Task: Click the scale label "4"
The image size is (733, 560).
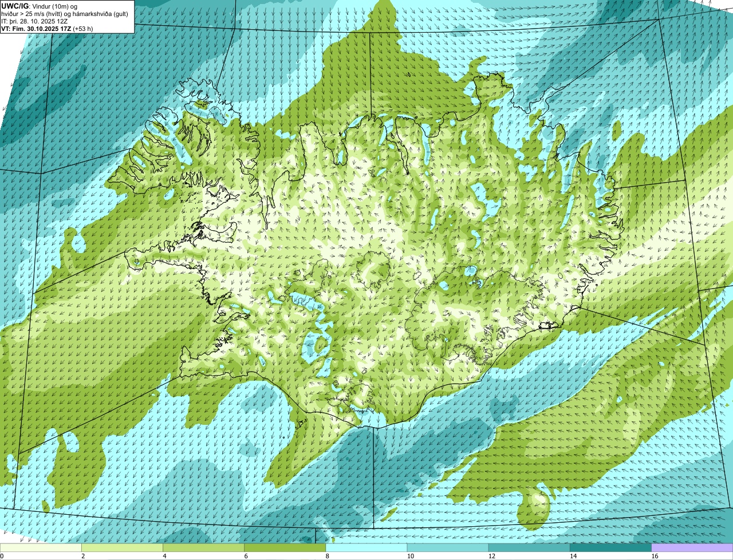Action: 165,556
